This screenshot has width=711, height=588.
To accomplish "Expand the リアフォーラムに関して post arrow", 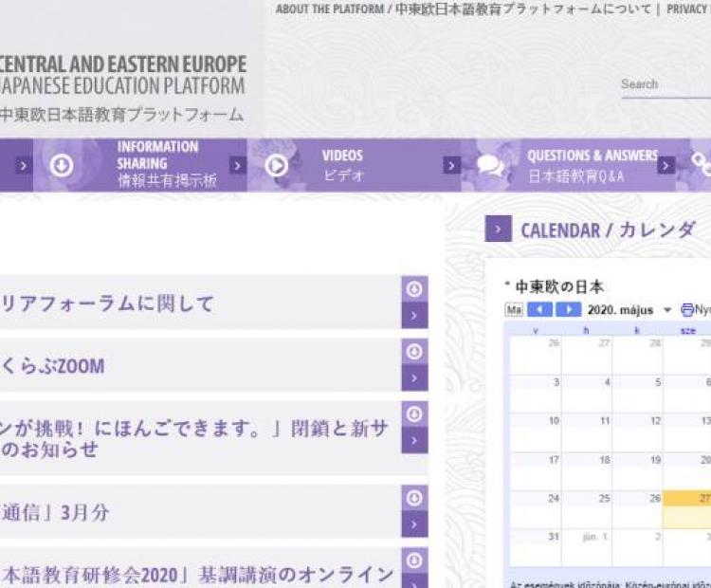I will click(x=414, y=316).
